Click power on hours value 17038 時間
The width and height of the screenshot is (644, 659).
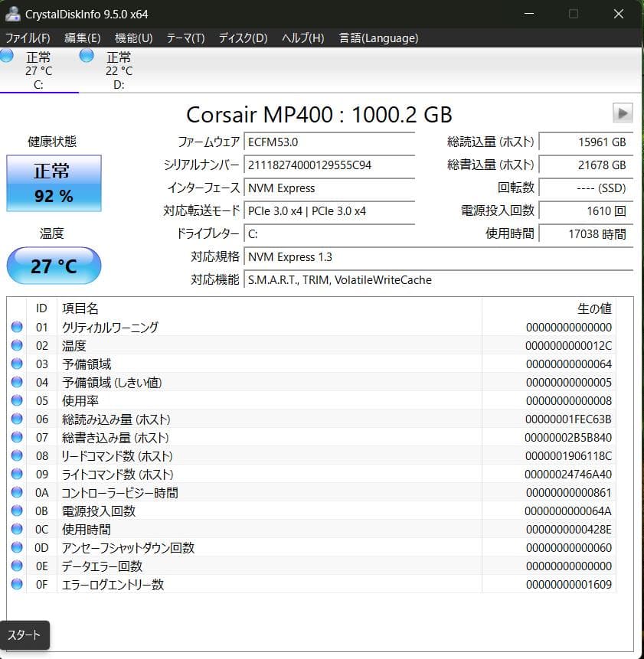(x=586, y=234)
